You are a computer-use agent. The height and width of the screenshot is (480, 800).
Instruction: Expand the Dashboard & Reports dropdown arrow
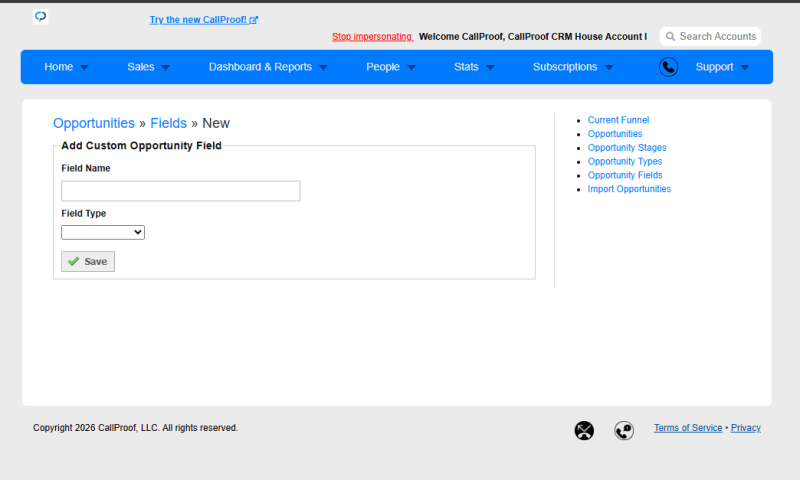pyautogui.click(x=323, y=67)
